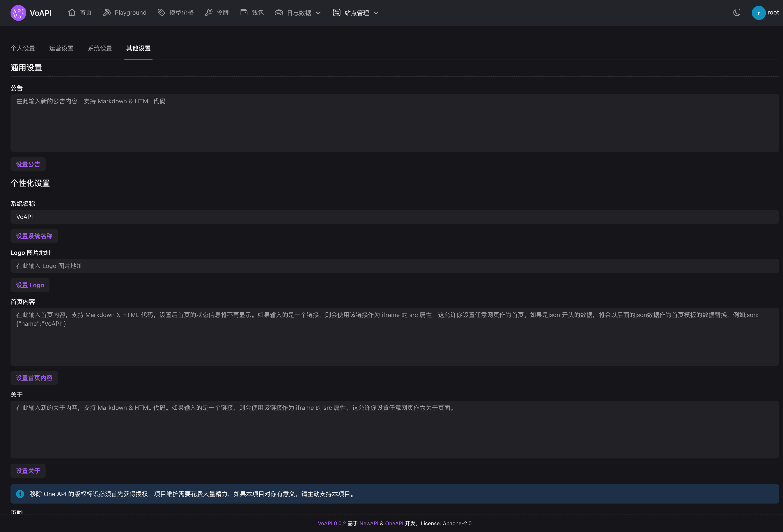The image size is (783, 532).
Task: Click the key icon for 令牌
Action: pos(209,12)
